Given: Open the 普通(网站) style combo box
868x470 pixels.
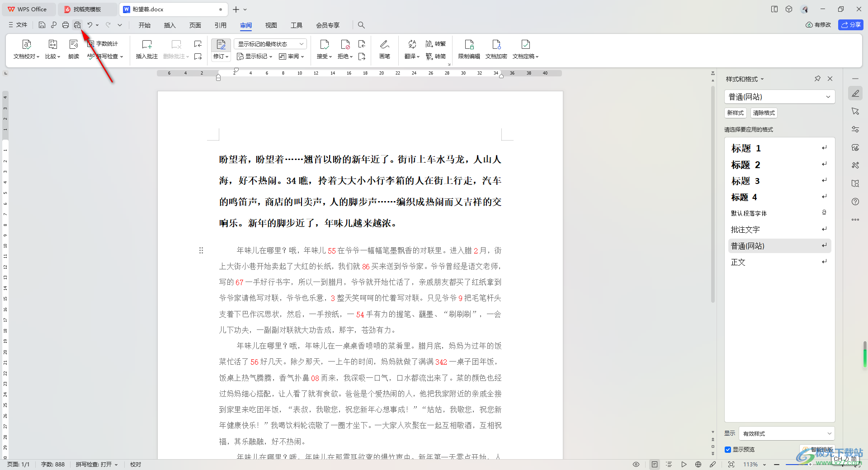Looking at the screenshot, I should (779, 97).
